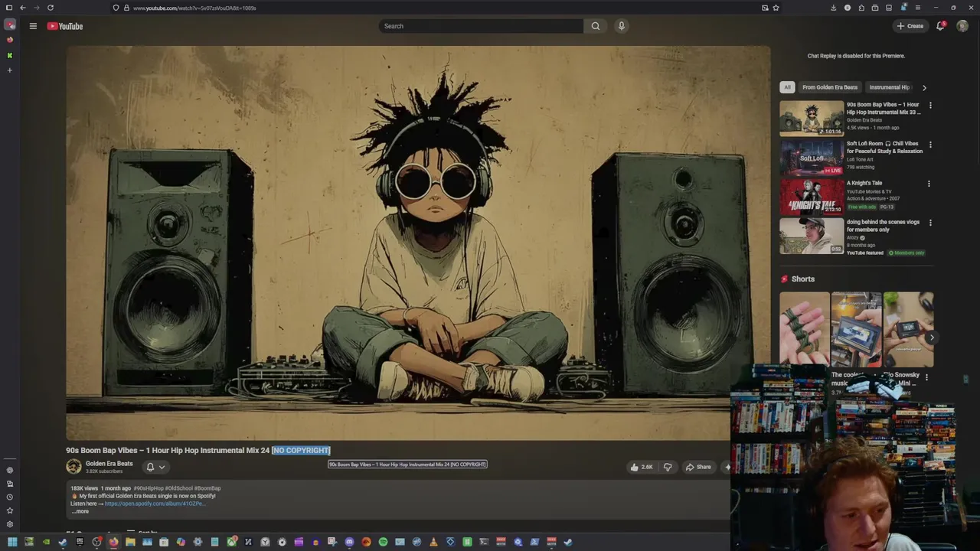Select the Instrumental Hip chip

click(x=890, y=87)
